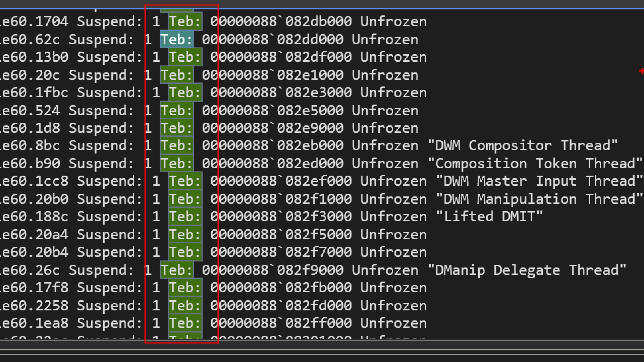644x362 pixels.
Task: Click the Teb link of the Lifted DMIT thread
Action: [x=185, y=217]
